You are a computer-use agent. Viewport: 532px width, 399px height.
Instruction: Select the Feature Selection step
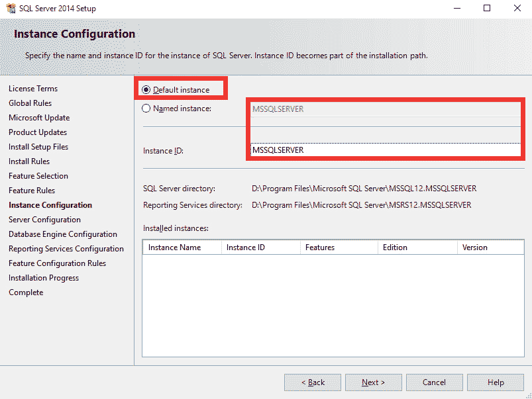coord(38,175)
